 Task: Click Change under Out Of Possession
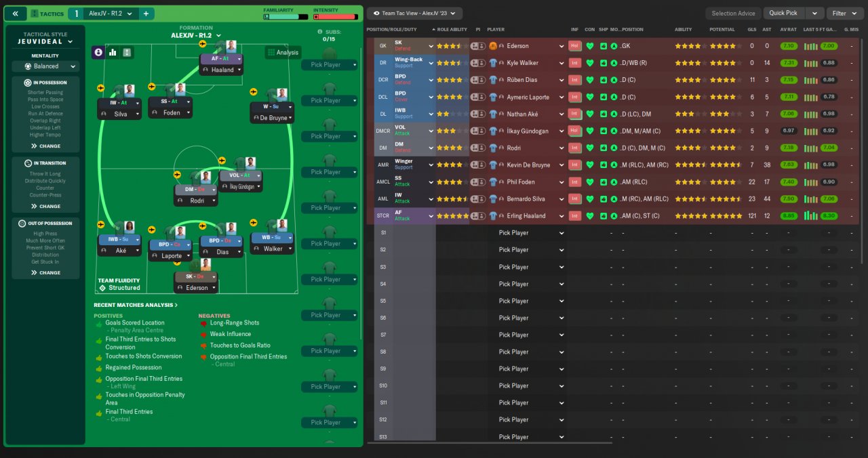pyautogui.click(x=45, y=273)
